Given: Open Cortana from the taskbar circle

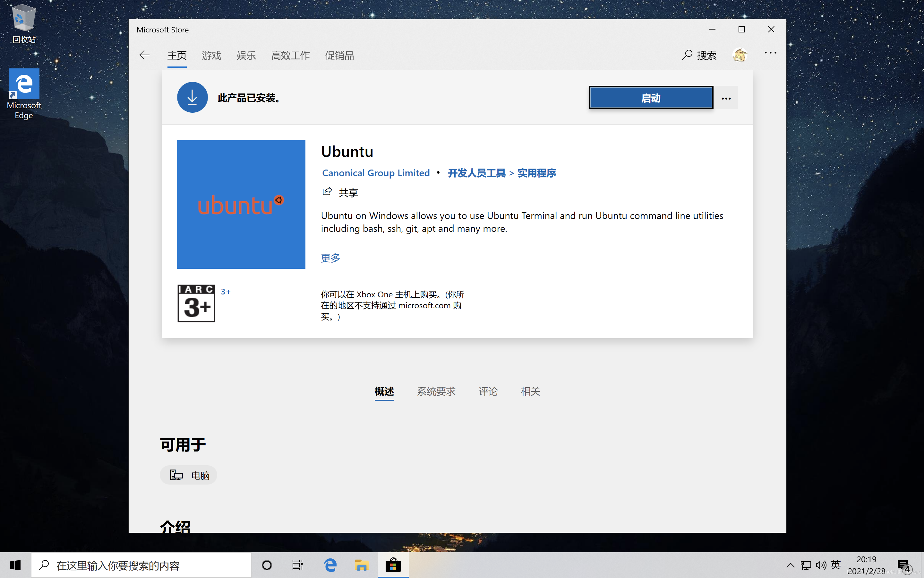Looking at the screenshot, I should [267, 565].
